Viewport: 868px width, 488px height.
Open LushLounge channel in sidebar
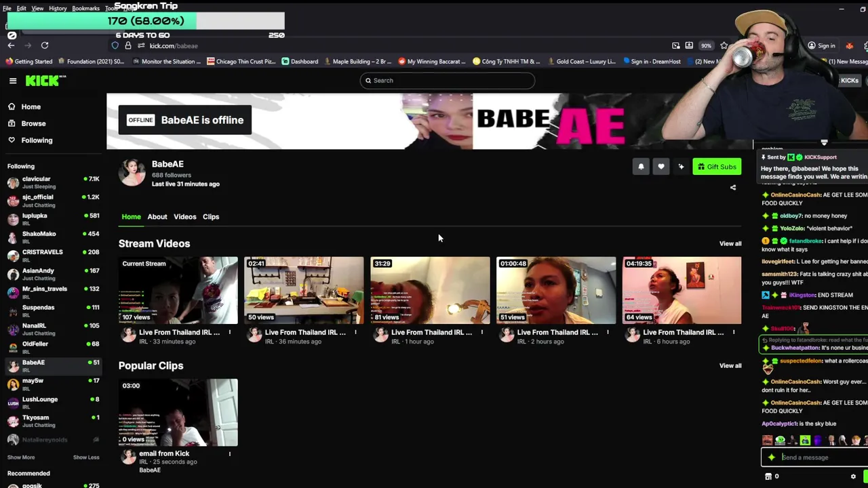click(53, 403)
